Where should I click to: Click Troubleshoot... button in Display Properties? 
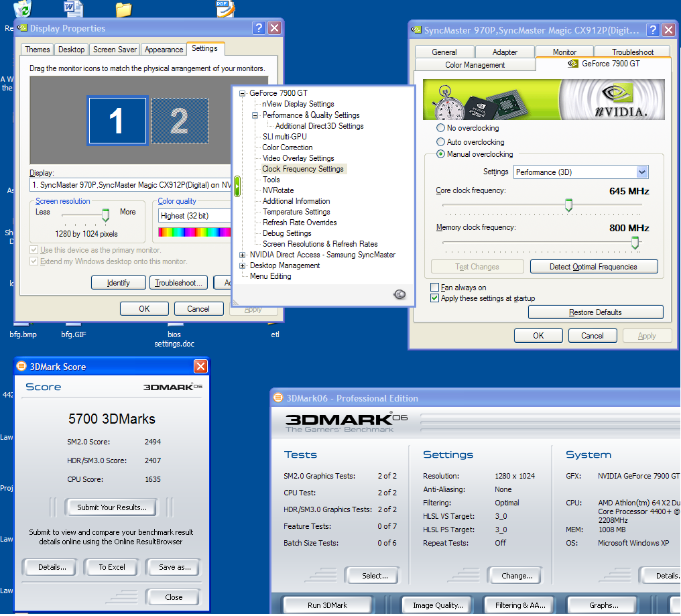click(x=178, y=283)
